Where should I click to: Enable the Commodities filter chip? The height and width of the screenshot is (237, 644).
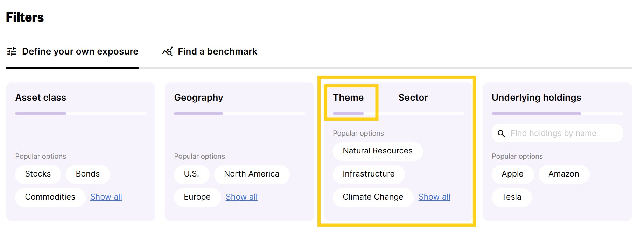50,197
